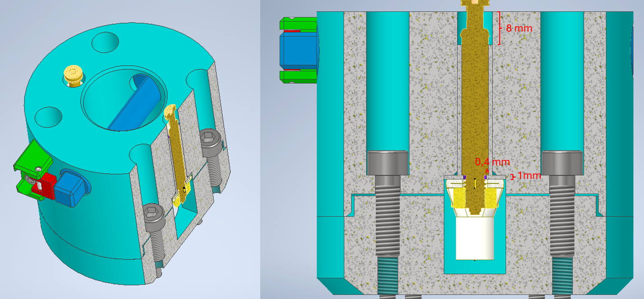Select the lower green bracket in the section view
Image resolution: width=644 pixels, height=299 pixels.
pos(298,76)
